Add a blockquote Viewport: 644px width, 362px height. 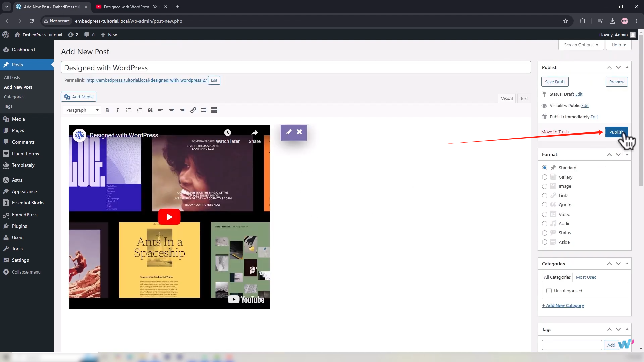150,110
